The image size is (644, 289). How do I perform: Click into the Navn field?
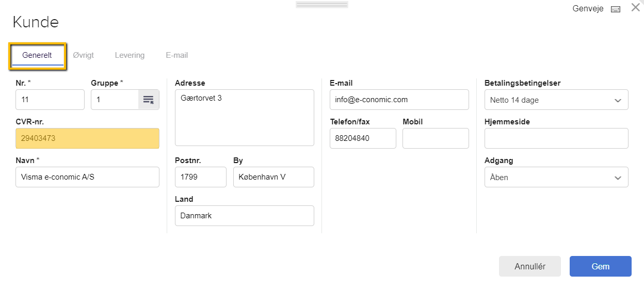(x=88, y=177)
